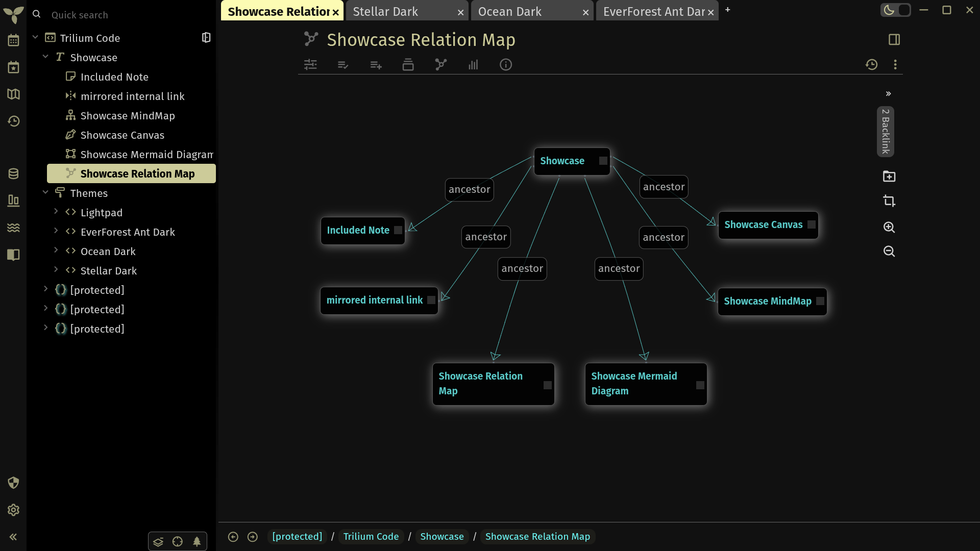The width and height of the screenshot is (980, 551).
Task: Collapse the Themes tree node
Action: [x=45, y=192]
